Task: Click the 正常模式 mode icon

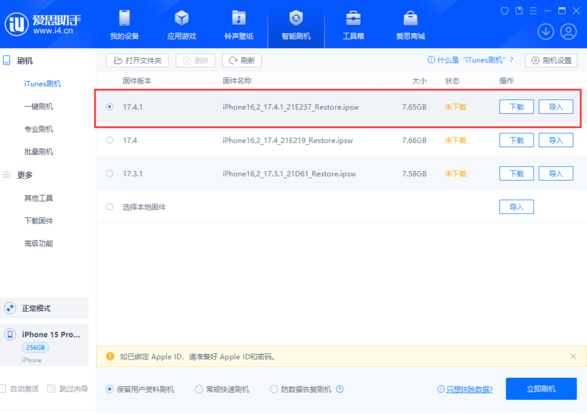Action: [x=10, y=308]
